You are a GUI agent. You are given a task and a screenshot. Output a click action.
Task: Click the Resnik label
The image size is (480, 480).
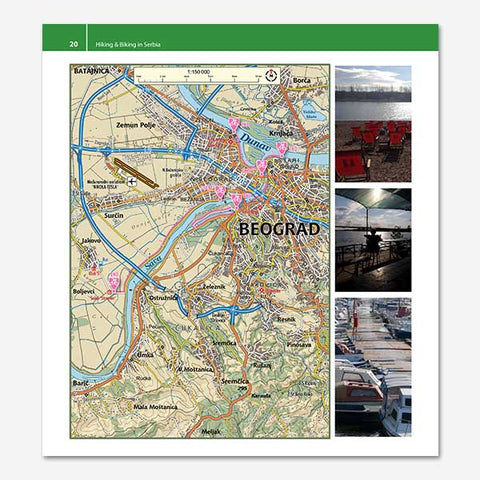point(286,319)
